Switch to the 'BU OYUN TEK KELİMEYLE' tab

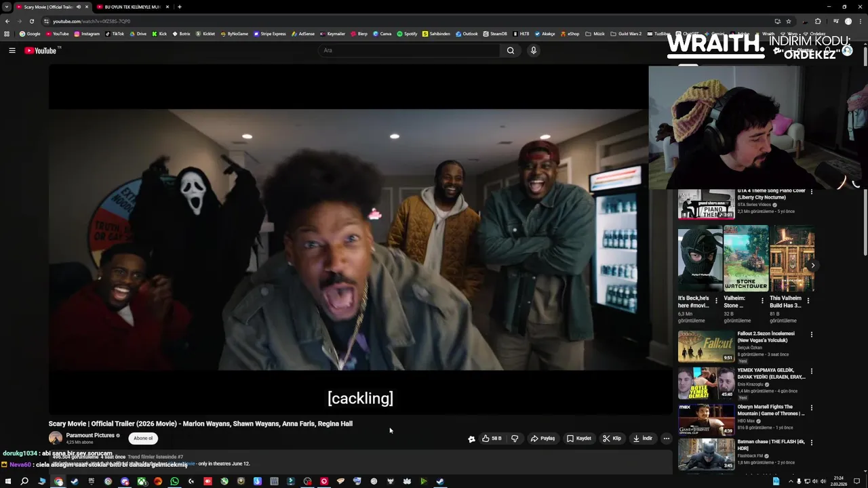(132, 7)
